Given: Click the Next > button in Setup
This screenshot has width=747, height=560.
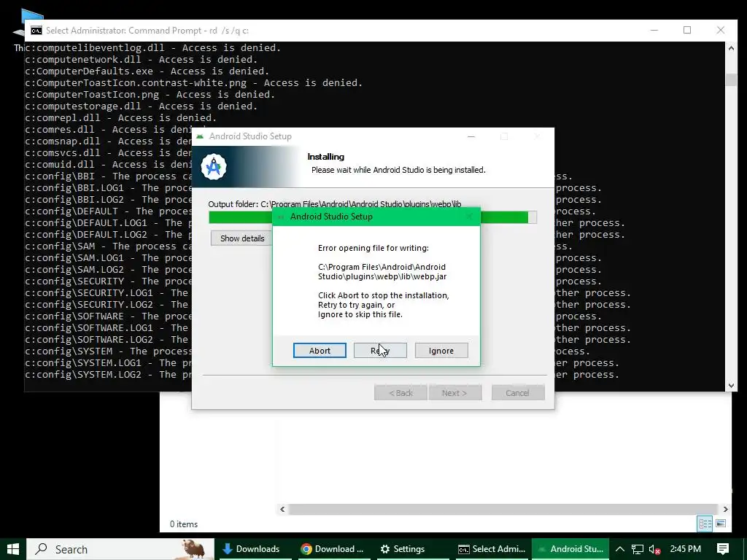Looking at the screenshot, I should click(454, 393).
